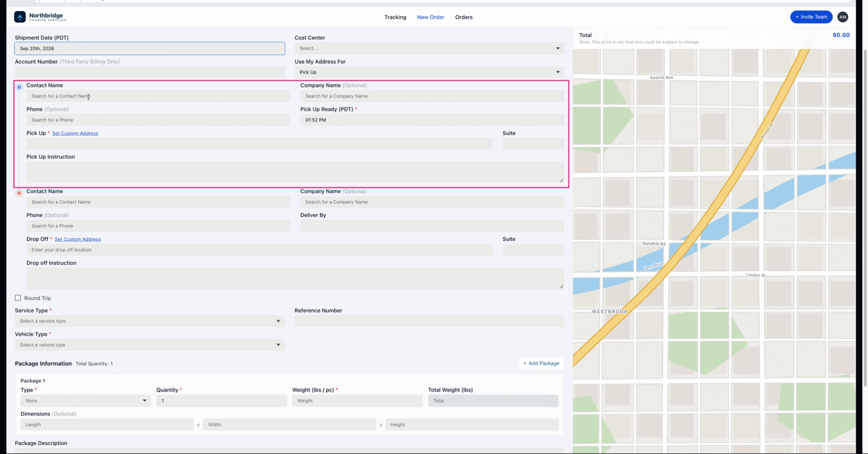This screenshot has width=868, height=454.
Task: Click the Width dimension field
Action: 289,425
